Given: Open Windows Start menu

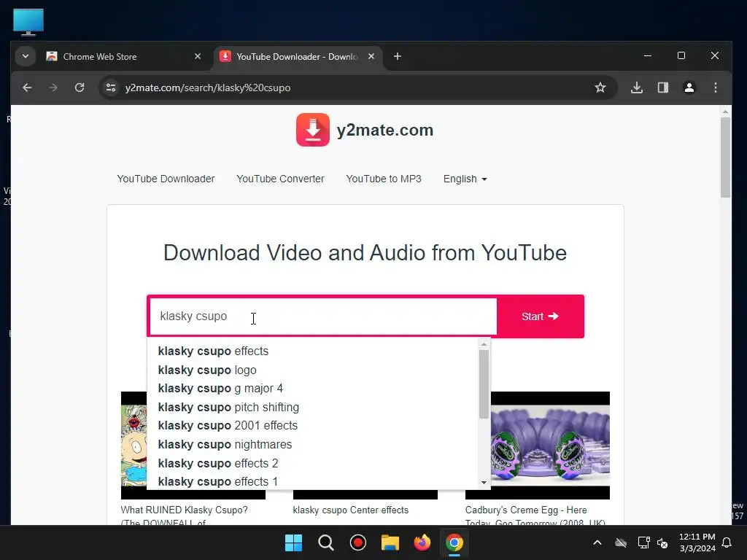Looking at the screenshot, I should coord(293,542).
